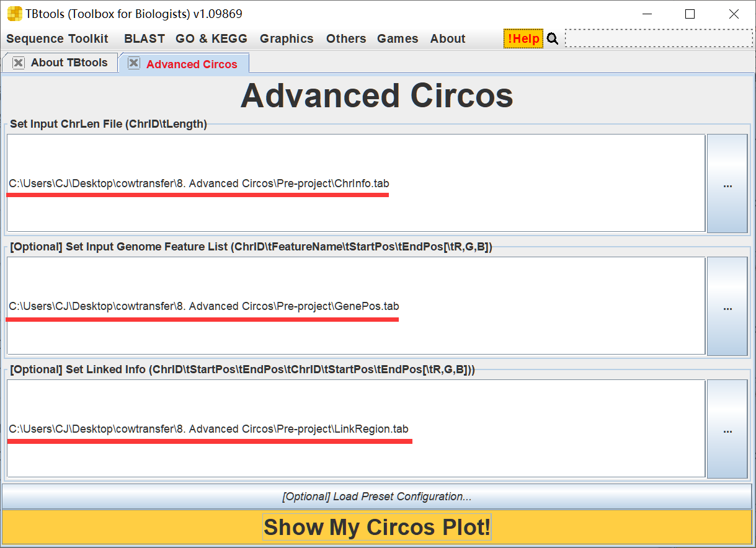Screen dimensions: 756x548
Task: Browse for ChrLen file with ... button
Action: click(x=727, y=183)
